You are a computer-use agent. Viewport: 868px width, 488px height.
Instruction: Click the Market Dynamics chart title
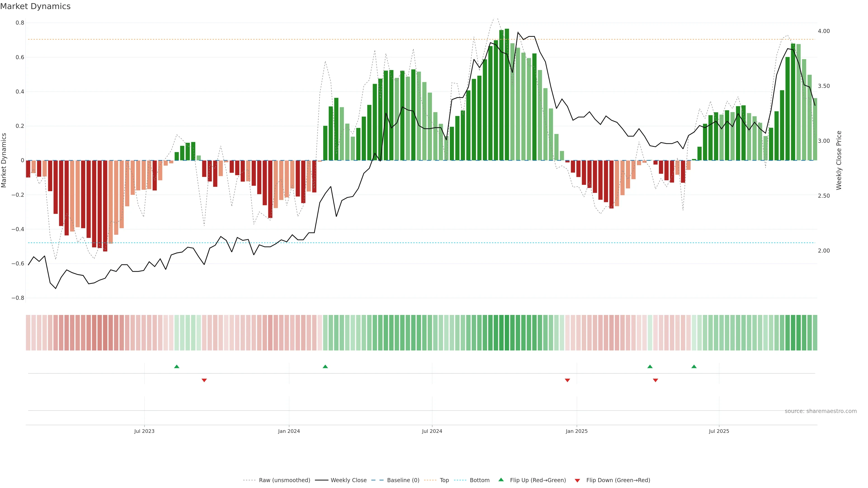(x=35, y=6)
